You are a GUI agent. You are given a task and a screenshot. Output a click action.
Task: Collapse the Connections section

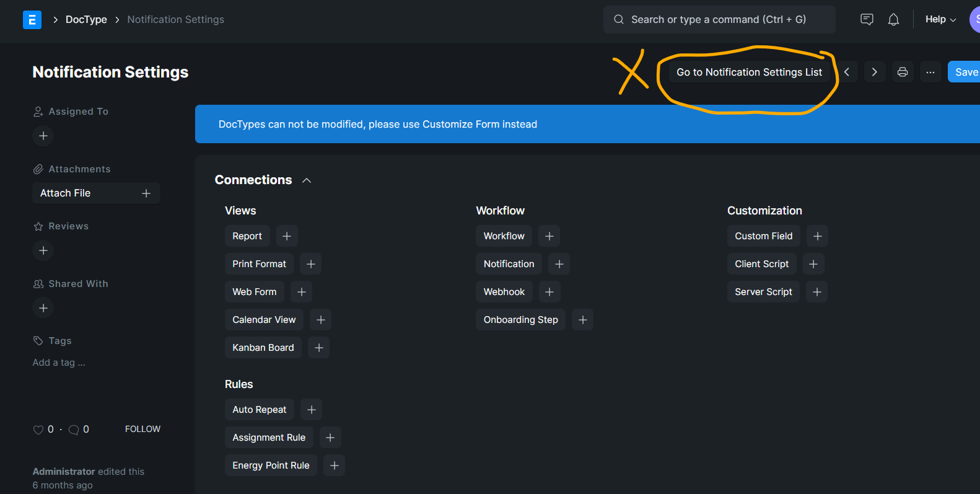click(306, 180)
